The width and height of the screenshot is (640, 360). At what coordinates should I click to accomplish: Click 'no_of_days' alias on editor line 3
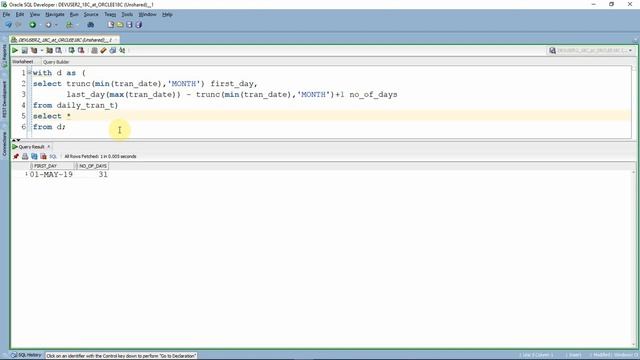373,95
